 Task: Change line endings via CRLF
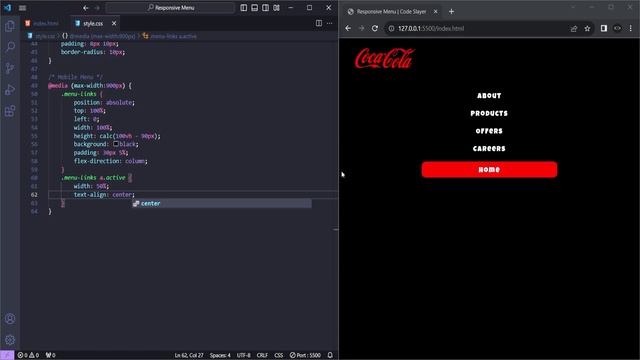[x=262, y=355]
